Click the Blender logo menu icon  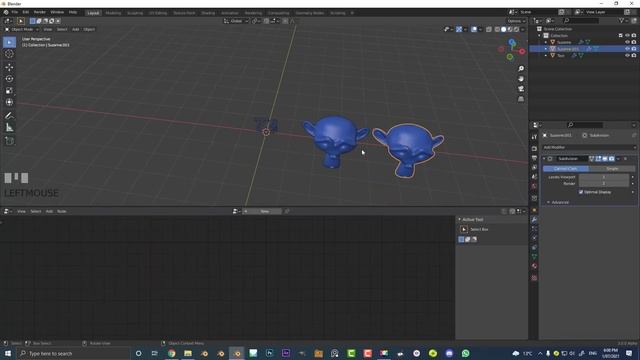click(6, 13)
